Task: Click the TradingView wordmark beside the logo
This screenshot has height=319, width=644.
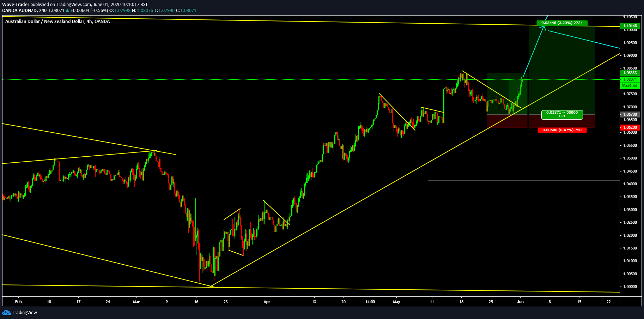Action: tap(24, 313)
